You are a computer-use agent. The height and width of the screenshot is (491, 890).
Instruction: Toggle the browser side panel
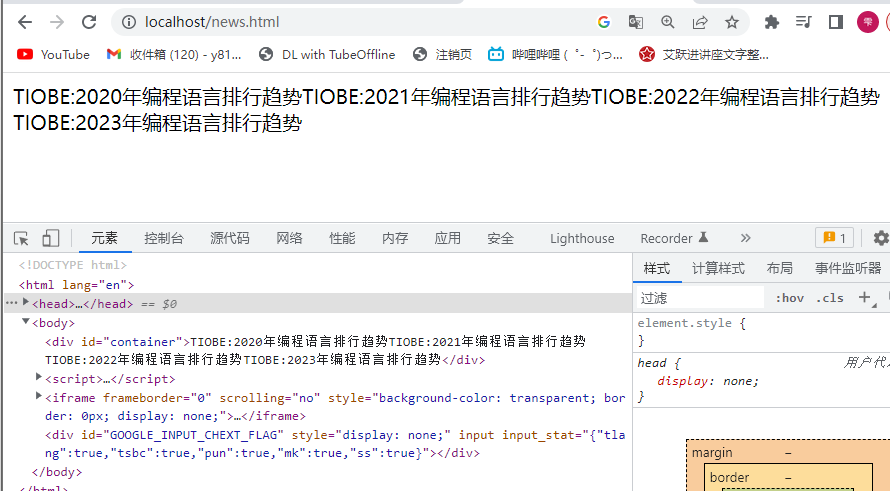[x=835, y=22]
